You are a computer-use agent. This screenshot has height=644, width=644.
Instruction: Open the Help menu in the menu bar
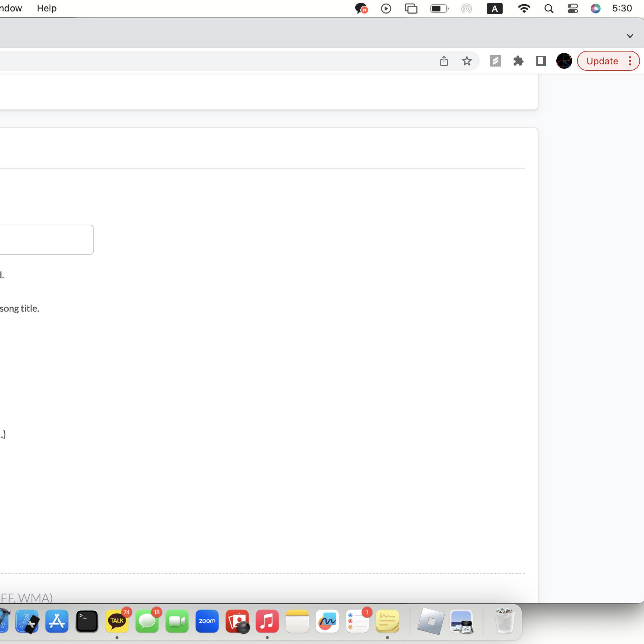47,8
